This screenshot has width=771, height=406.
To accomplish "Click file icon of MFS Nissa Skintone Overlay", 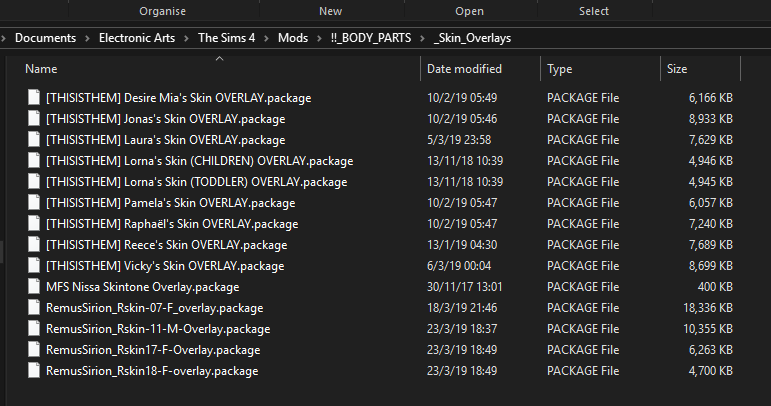I will [34, 287].
